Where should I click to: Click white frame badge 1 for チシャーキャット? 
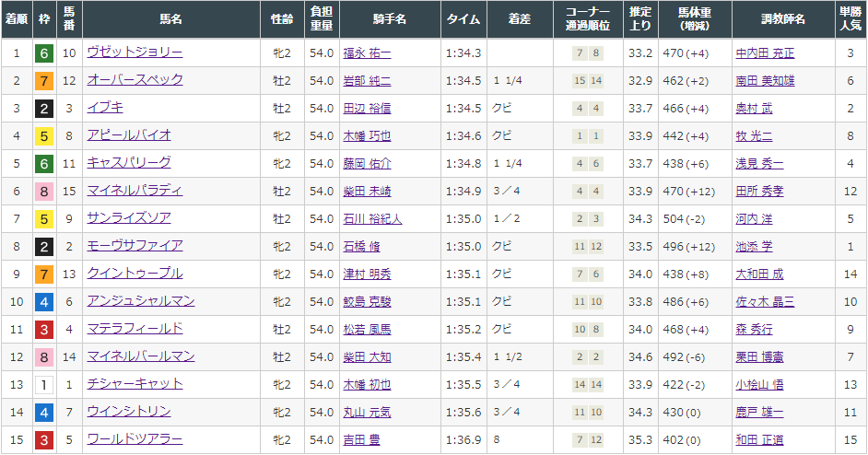tap(44, 385)
